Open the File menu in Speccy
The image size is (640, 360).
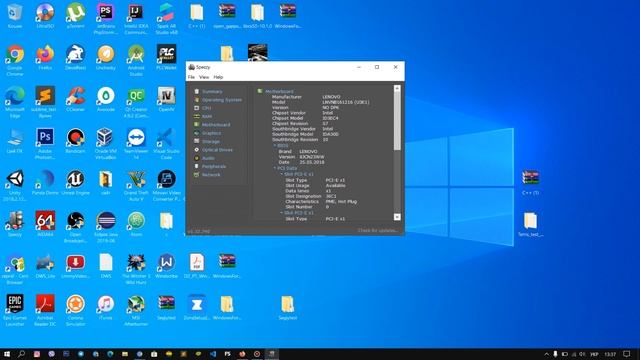(x=191, y=77)
